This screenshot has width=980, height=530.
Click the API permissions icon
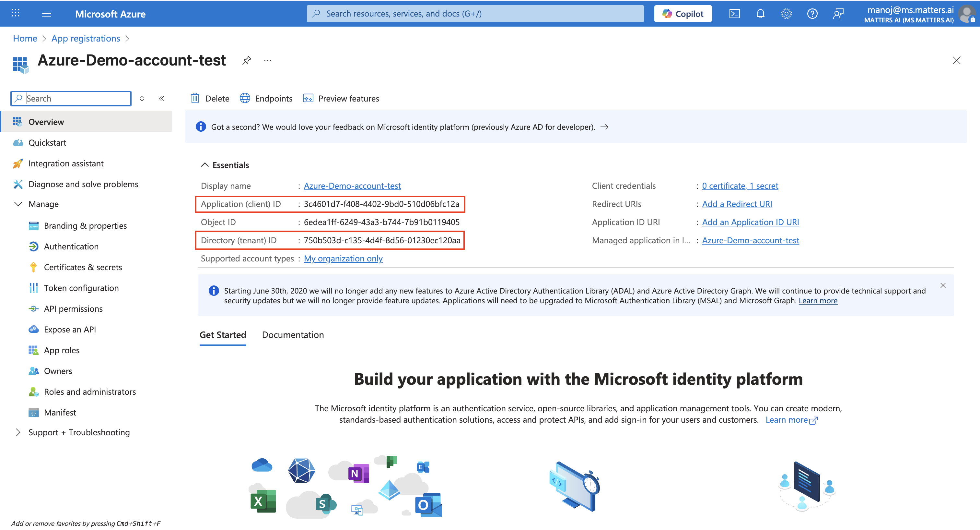coord(33,309)
